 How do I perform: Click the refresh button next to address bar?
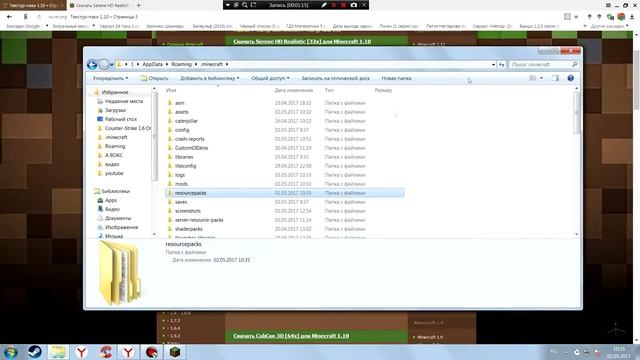pos(501,64)
